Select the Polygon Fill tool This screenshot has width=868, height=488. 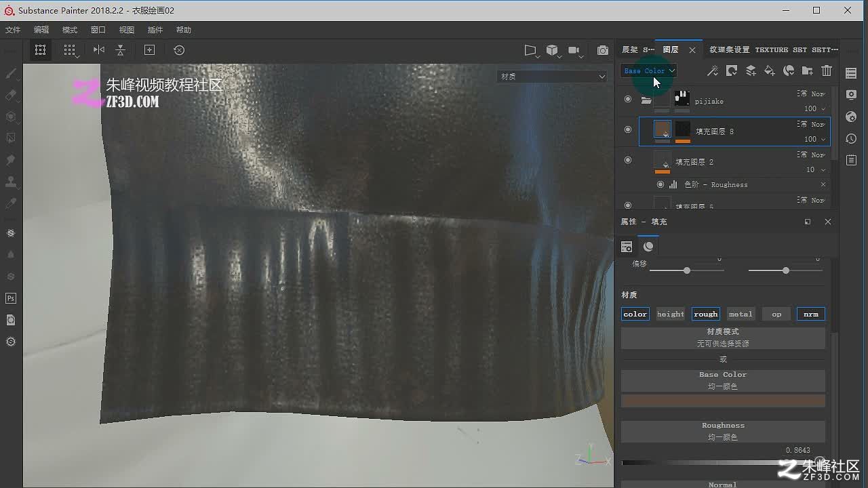[11, 138]
